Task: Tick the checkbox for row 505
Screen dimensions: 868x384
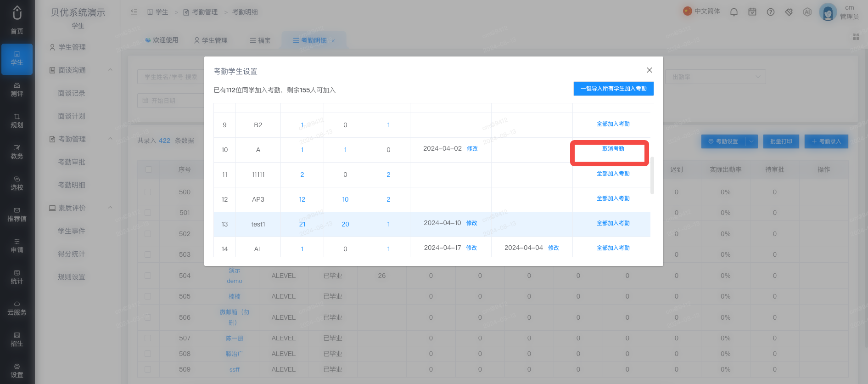Action: pos(148,296)
